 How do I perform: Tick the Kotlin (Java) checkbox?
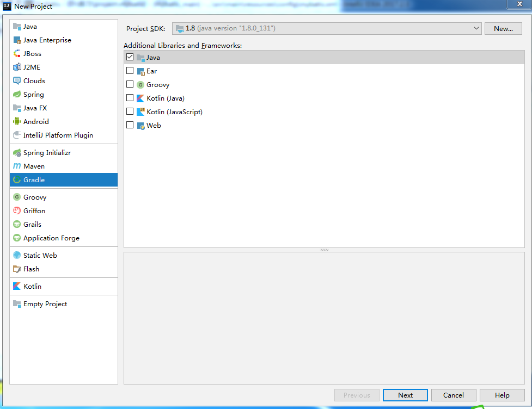point(130,97)
